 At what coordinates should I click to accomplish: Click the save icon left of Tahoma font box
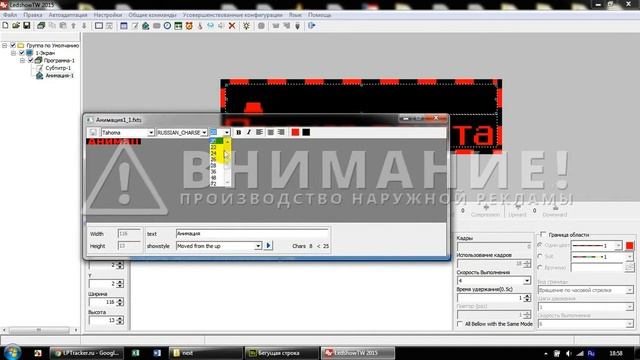(93, 132)
